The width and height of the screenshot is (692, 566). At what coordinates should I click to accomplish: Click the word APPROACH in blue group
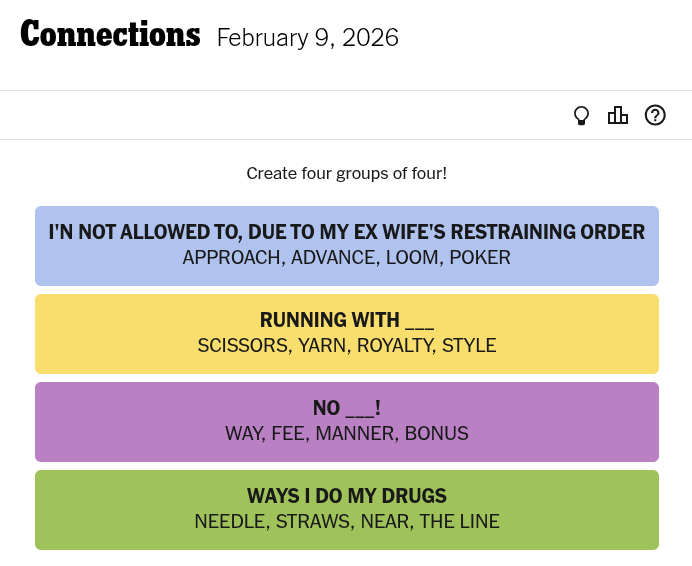(231, 258)
